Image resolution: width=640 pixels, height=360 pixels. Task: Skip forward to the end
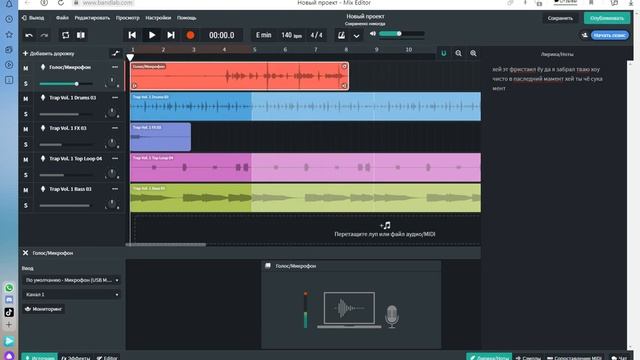[x=171, y=35]
